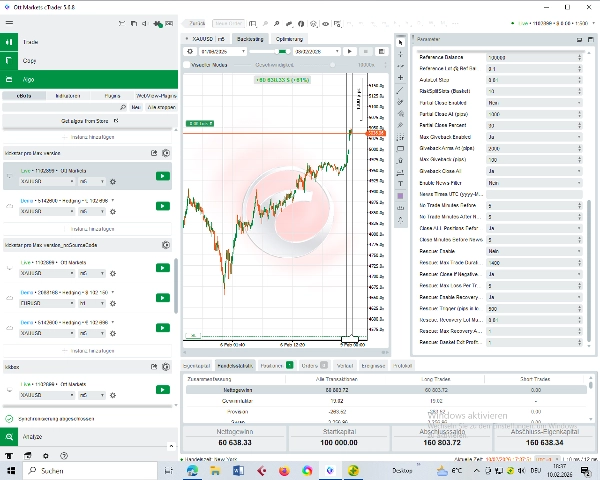Click the Reference Balance value stepper
This screenshot has height=480, width=600.
pos(579,57)
